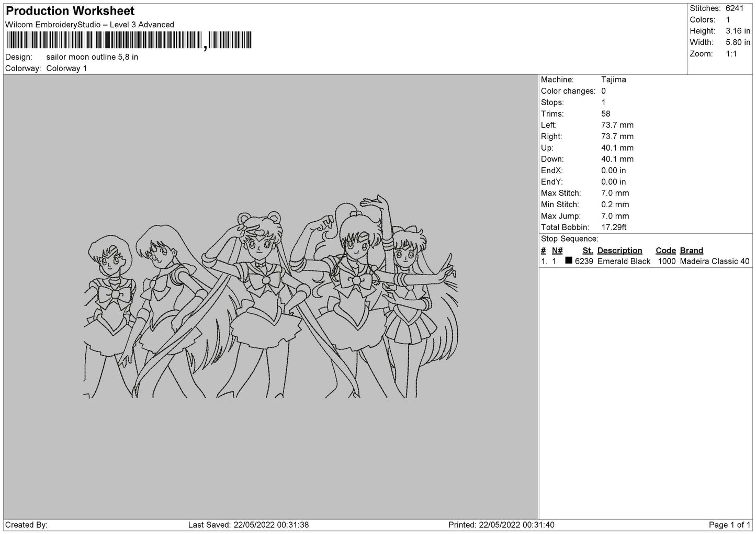Click the "Colorway 1" label
Viewport: 756px width, 534px height.
click(66, 68)
